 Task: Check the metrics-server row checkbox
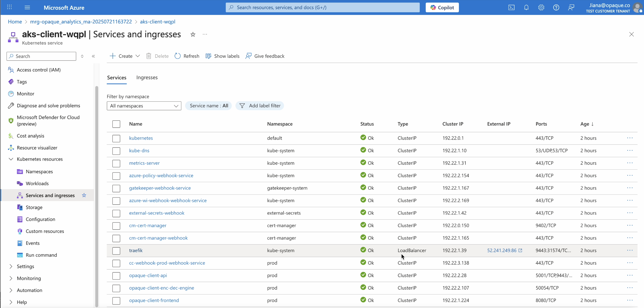click(x=116, y=163)
